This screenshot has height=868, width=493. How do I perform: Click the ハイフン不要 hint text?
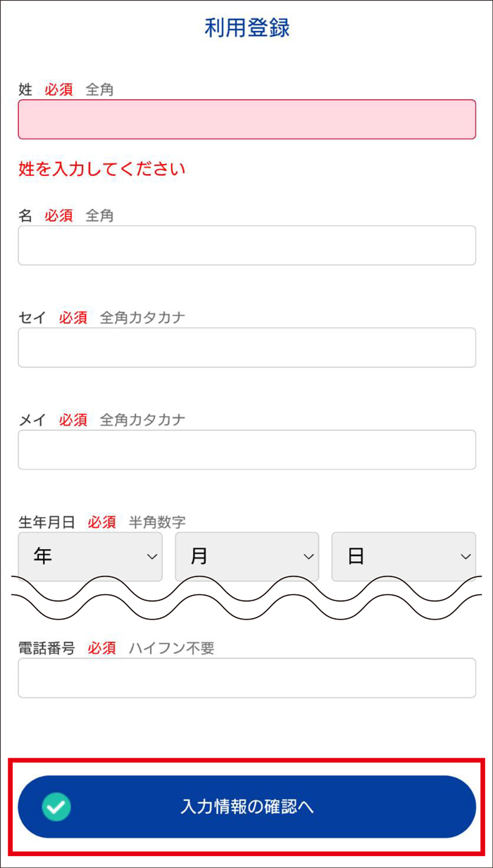click(x=171, y=648)
